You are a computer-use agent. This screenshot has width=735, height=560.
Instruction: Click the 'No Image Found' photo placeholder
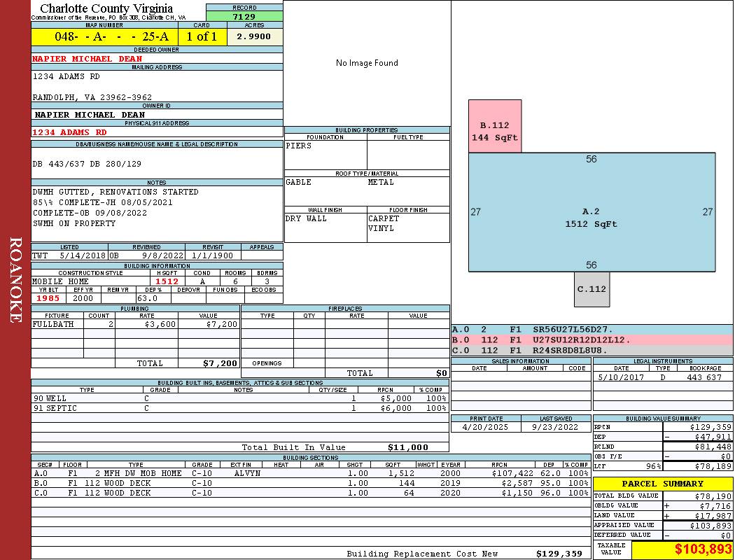coord(367,63)
